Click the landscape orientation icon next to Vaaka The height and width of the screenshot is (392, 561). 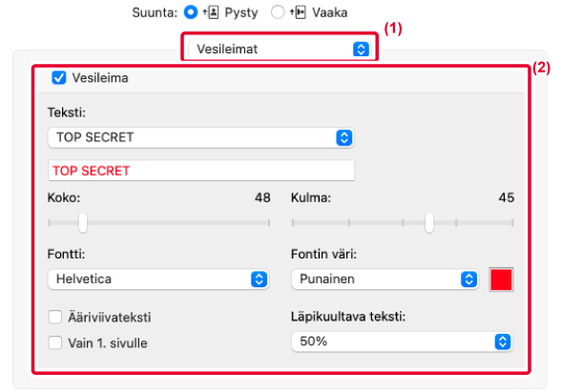click(x=299, y=12)
